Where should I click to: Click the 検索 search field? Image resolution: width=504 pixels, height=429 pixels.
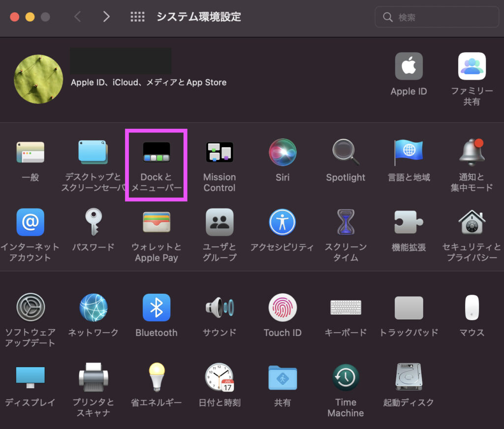(x=437, y=17)
